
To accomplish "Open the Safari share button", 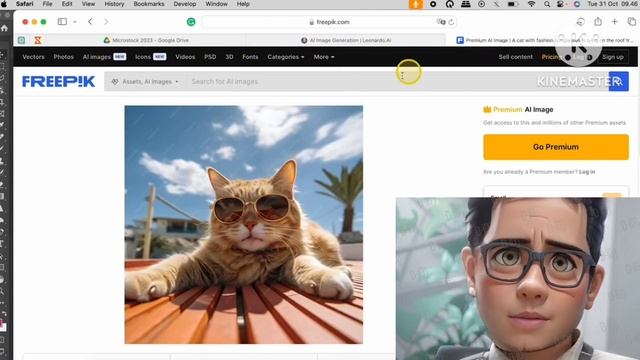I will click(x=598, y=22).
